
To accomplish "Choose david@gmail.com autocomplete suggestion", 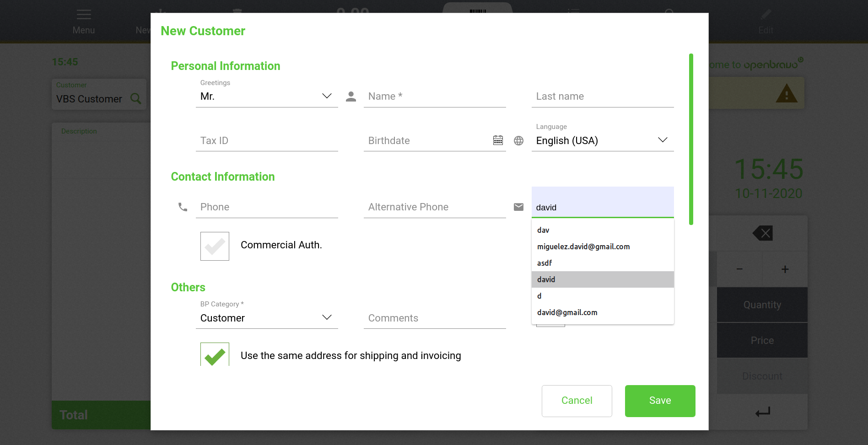I will click(x=567, y=312).
